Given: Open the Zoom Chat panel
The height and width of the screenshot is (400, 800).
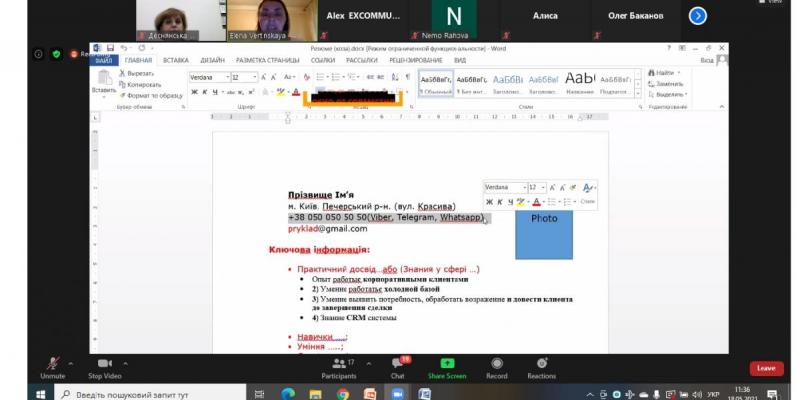Looking at the screenshot, I should coord(397,364).
